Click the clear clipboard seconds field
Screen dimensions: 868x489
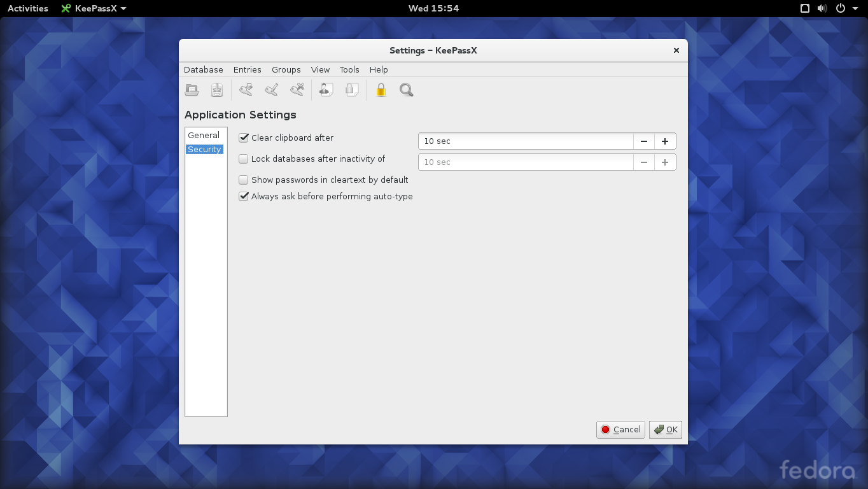pos(526,141)
